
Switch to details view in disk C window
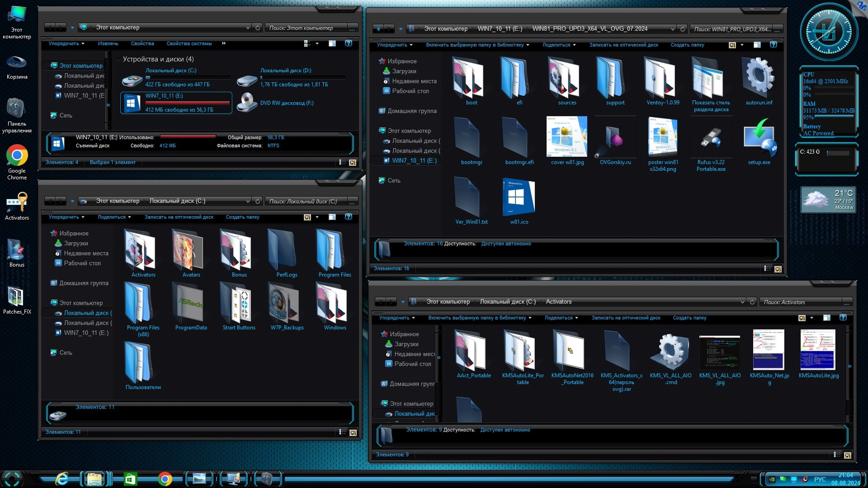pos(342,432)
